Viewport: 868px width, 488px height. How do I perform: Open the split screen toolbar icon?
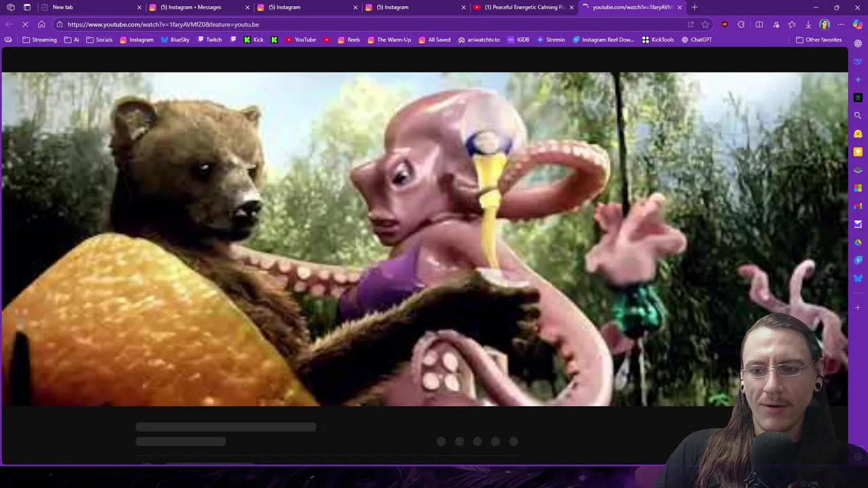point(759,24)
